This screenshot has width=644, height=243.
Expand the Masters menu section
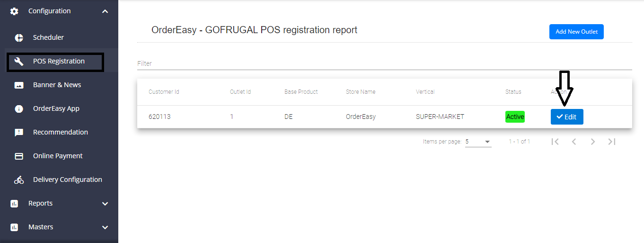tap(105, 227)
